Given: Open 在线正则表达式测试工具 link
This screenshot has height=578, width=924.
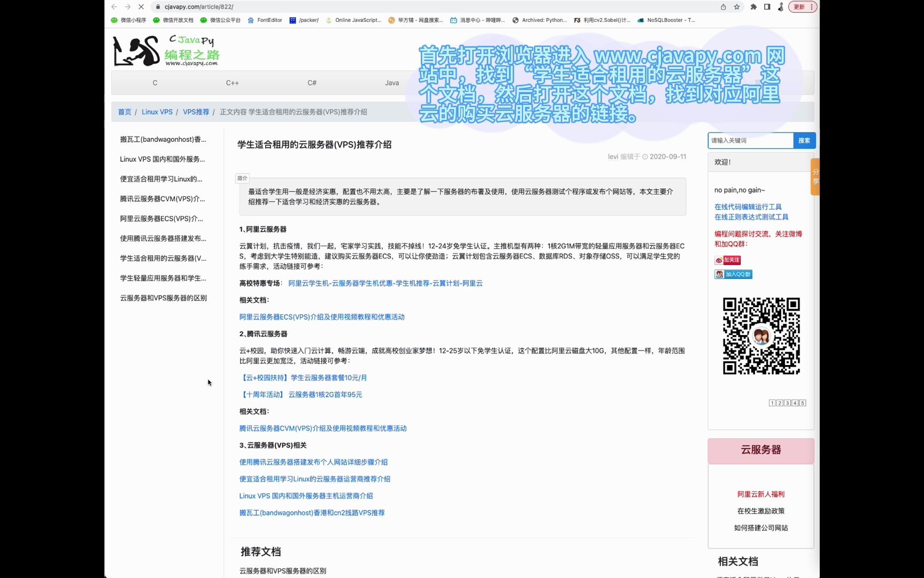Looking at the screenshot, I should tap(751, 217).
